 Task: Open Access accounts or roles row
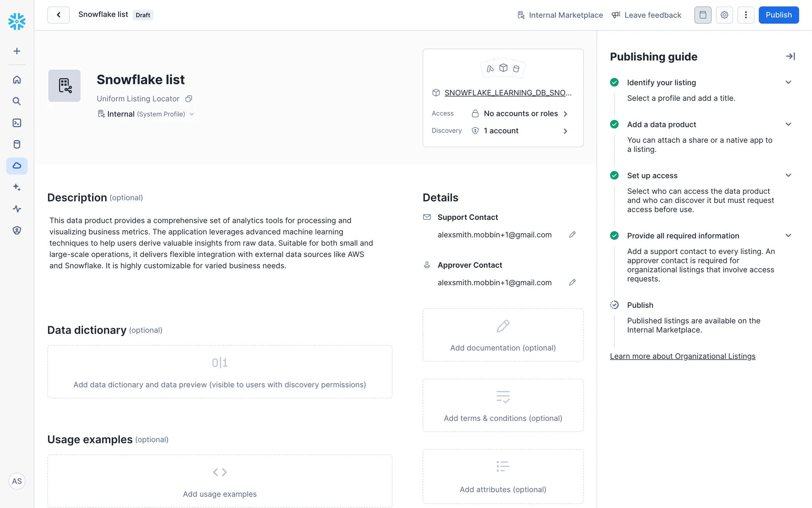click(520, 113)
